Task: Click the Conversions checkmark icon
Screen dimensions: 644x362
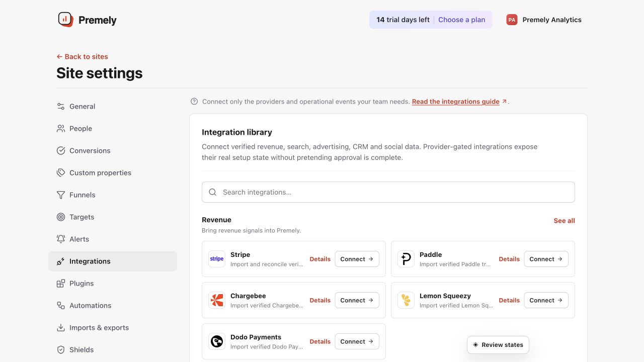Action: [61, 151]
